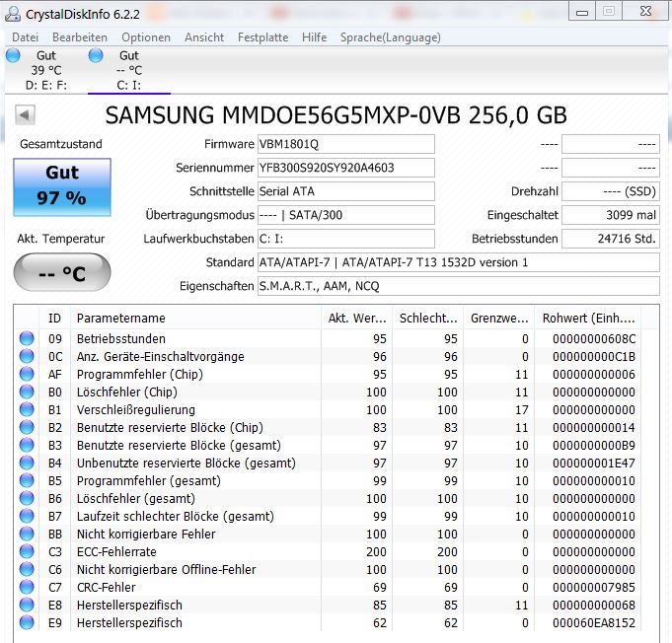Screen dimensions: 672x643
Task: Switch to disk tab C: I:
Action: [x=129, y=70]
